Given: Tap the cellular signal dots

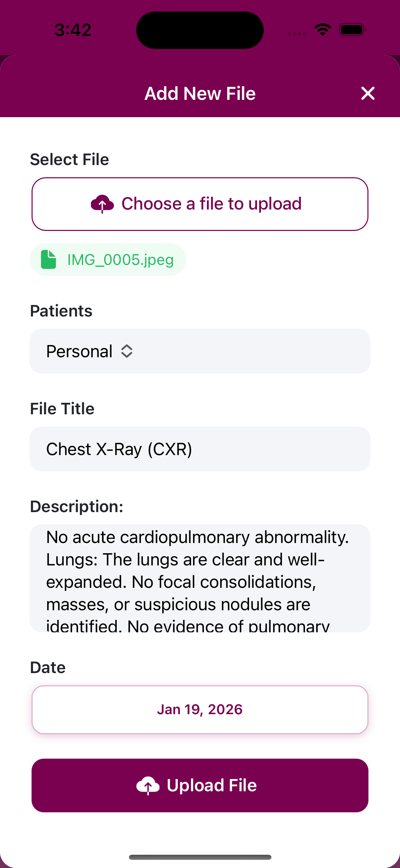Looking at the screenshot, I should (297, 34).
